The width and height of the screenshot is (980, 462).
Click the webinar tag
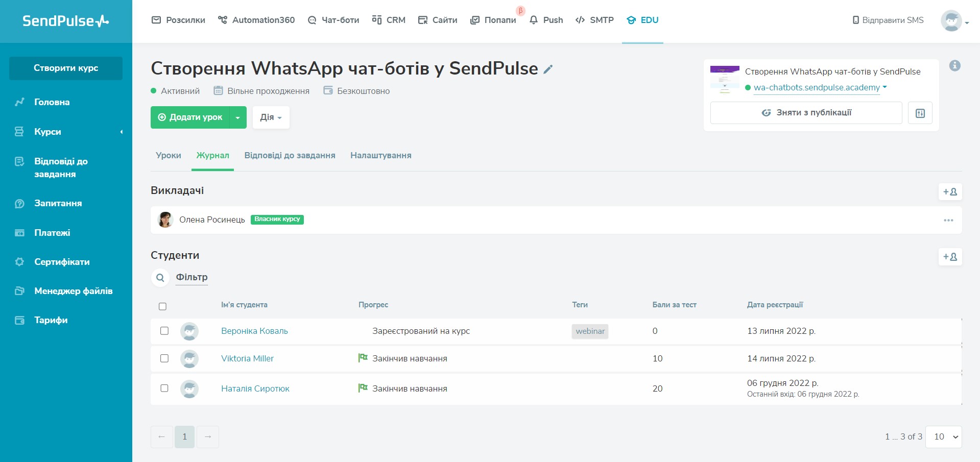[590, 331]
